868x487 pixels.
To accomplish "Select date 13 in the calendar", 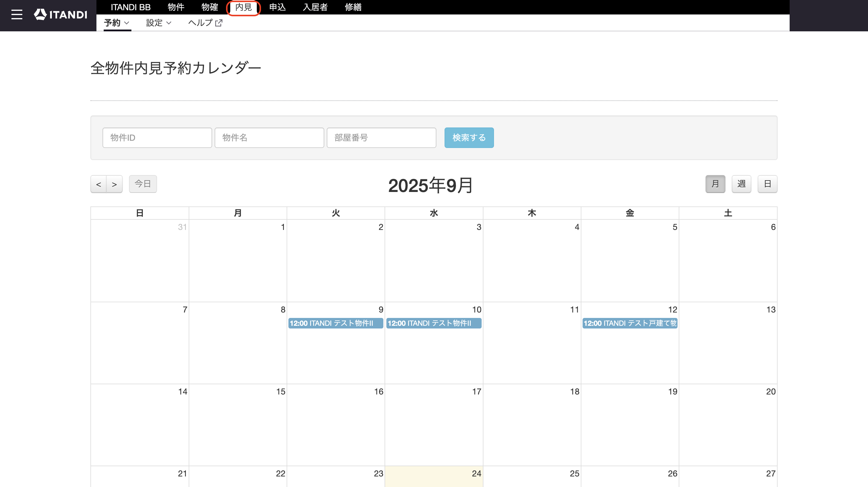I will (x=771, y=310).
